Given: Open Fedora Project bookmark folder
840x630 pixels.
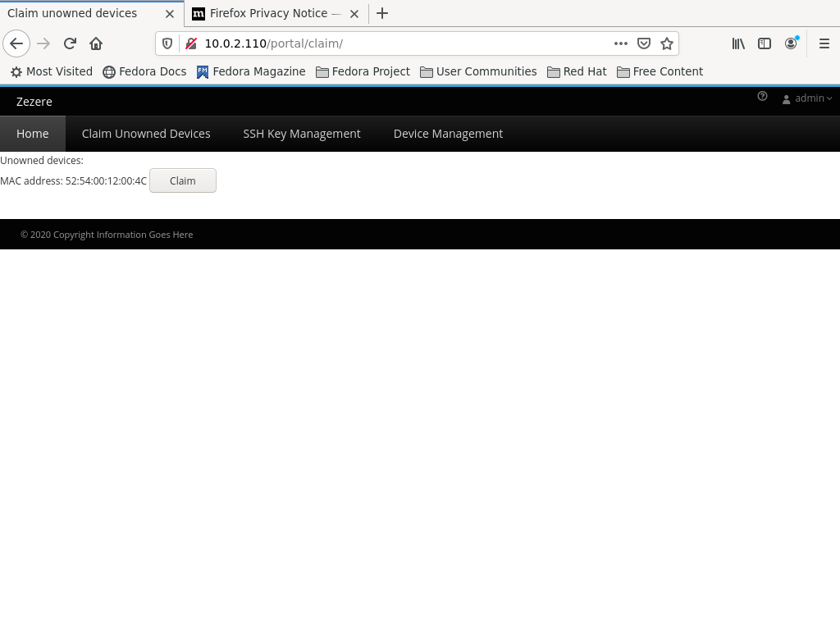Looking at the screenshot, I should (x=363, y=72).
